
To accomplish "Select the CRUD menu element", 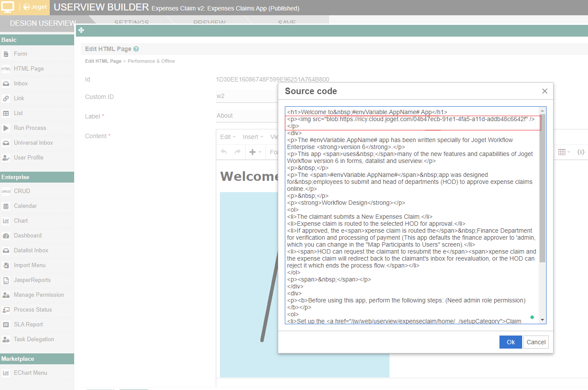I will point(37,191).
